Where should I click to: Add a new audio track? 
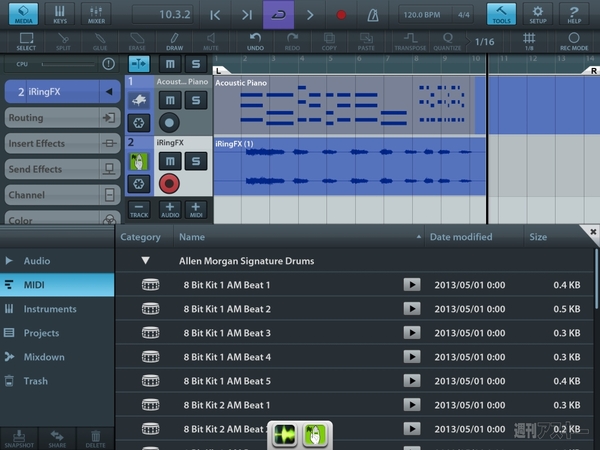click(x=170, y=210)
